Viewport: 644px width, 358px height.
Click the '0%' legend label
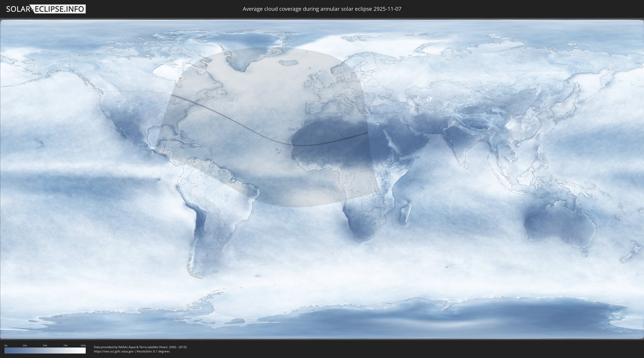(x=6, y=345)
